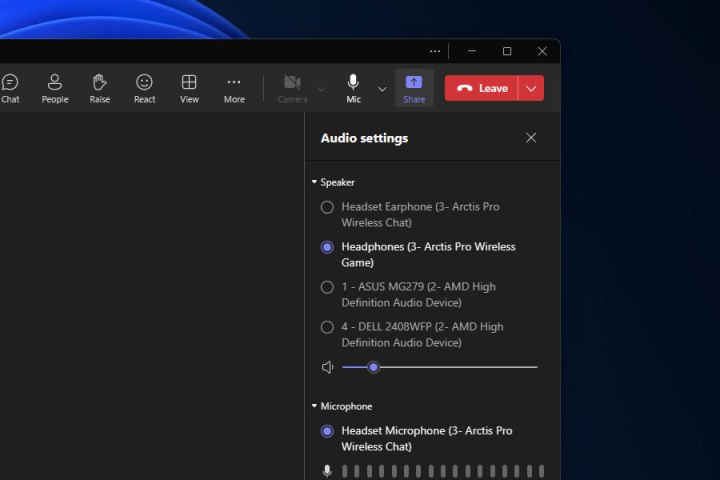Collapse the Microphone section
Image resolution: width=720 pixels, height=480 pixels.
314,406
